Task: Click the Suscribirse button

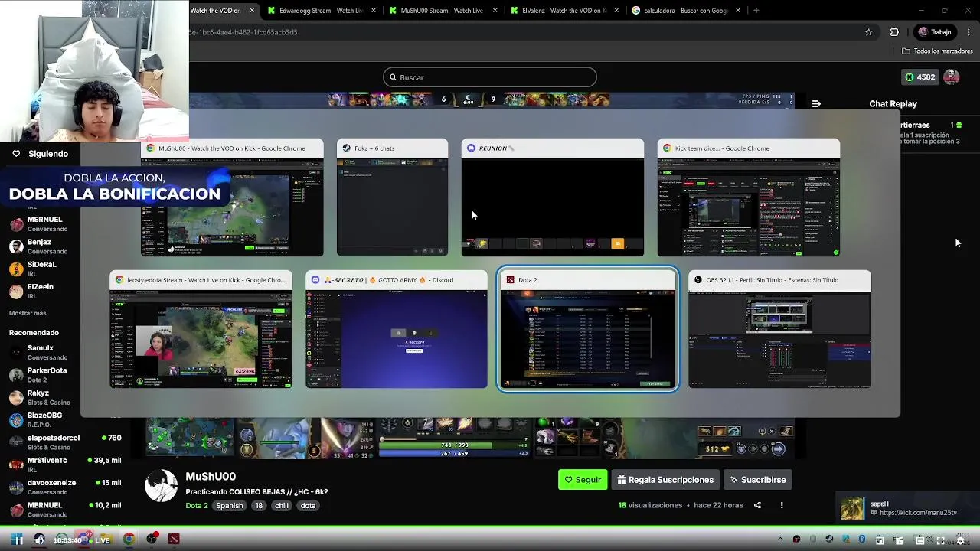Action: (758, 480)
